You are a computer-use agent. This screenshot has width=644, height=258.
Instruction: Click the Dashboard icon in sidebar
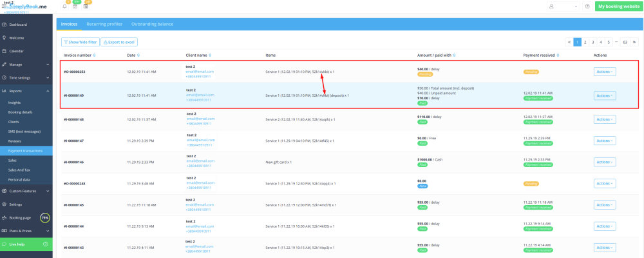[x=4, y=25]
